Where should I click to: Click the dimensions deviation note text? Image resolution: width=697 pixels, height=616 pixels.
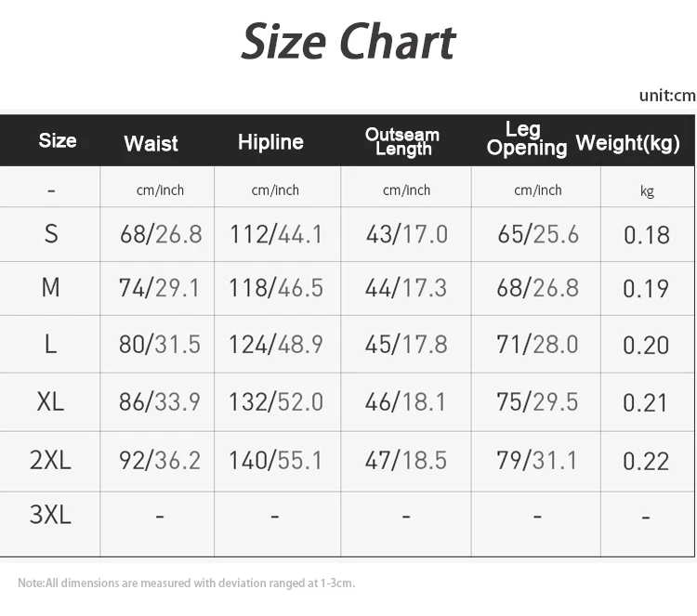point(186,583)
